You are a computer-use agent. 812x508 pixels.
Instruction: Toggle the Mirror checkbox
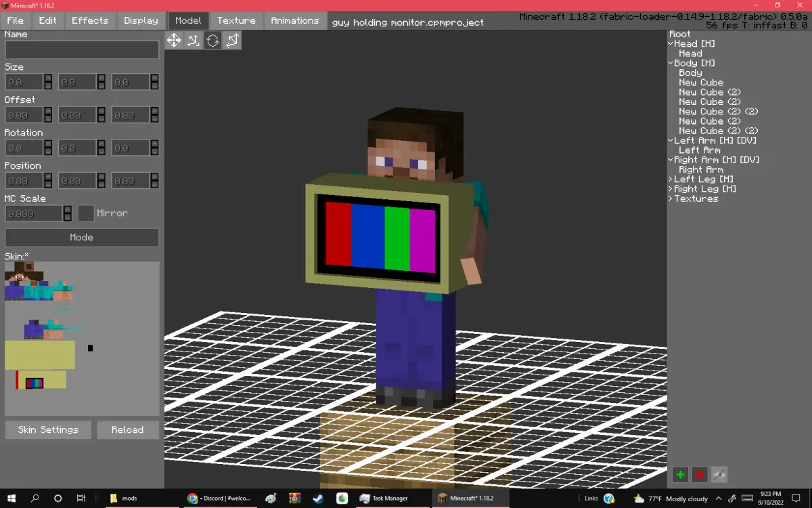[x=86, y=213]
